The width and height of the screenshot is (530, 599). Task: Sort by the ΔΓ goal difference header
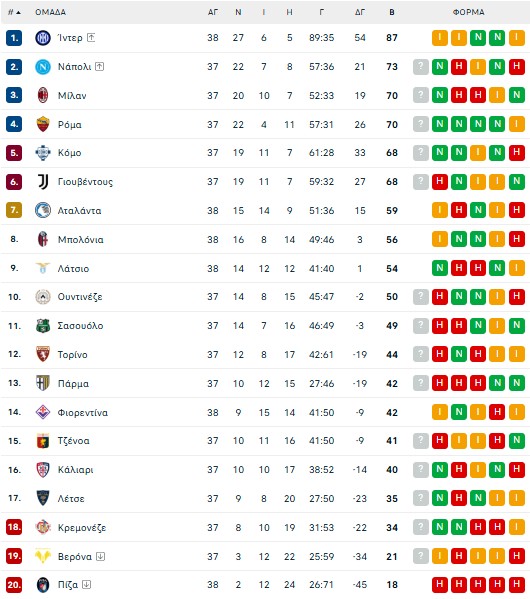click(x=360, y=12)
